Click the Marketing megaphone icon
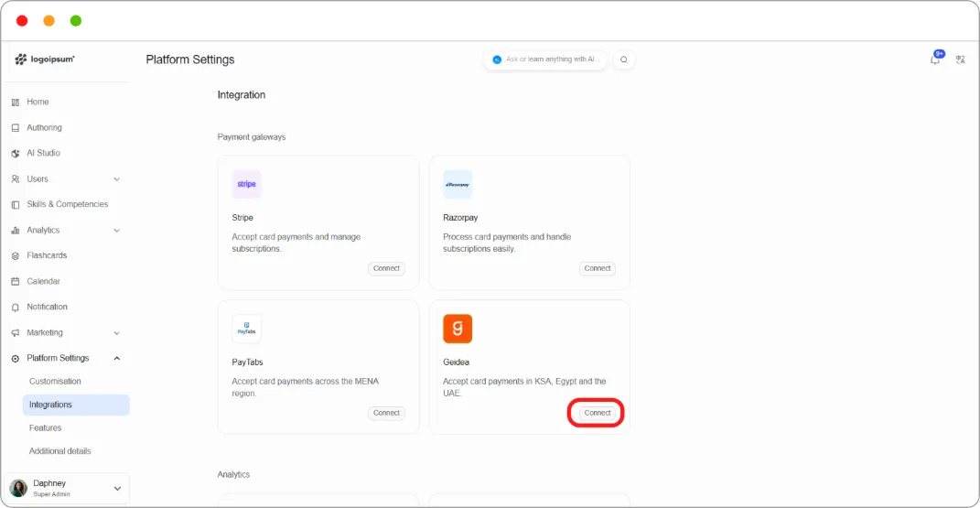Screen dimensions: 980x508 (x=16, y=332)
